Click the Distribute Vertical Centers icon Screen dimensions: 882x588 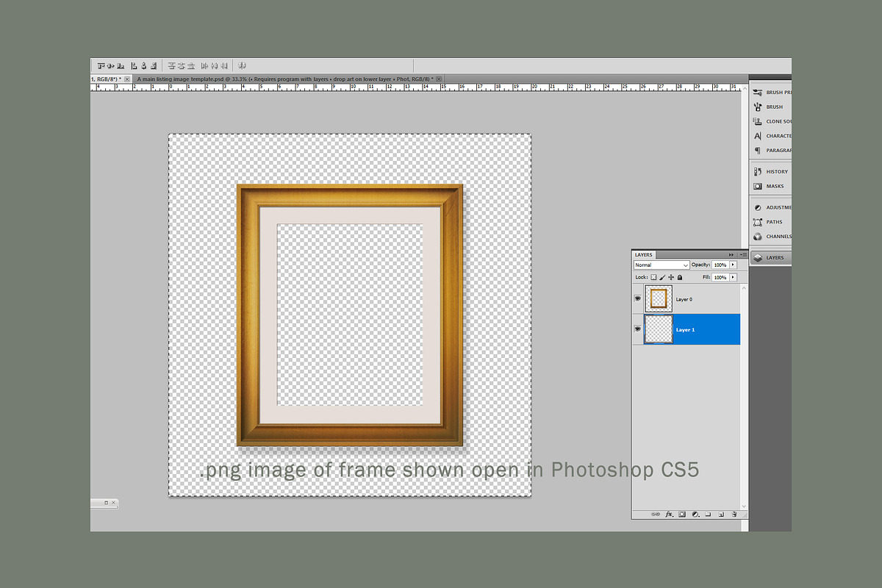[x=182, y=65]
